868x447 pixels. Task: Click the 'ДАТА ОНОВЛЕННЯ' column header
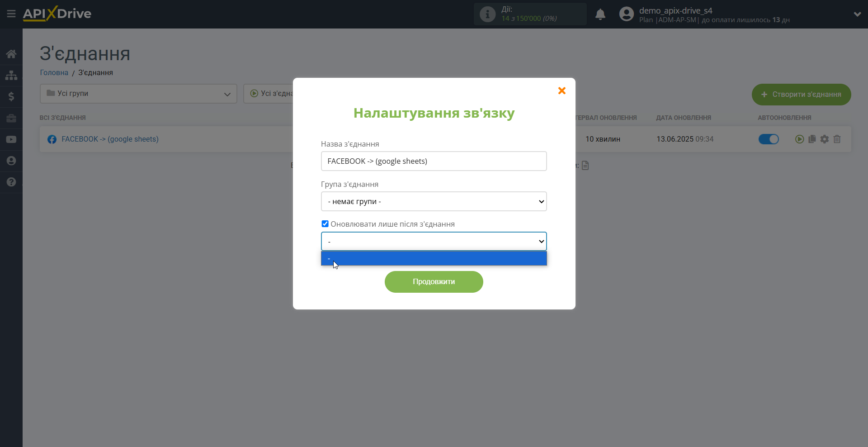pos(684,118)
